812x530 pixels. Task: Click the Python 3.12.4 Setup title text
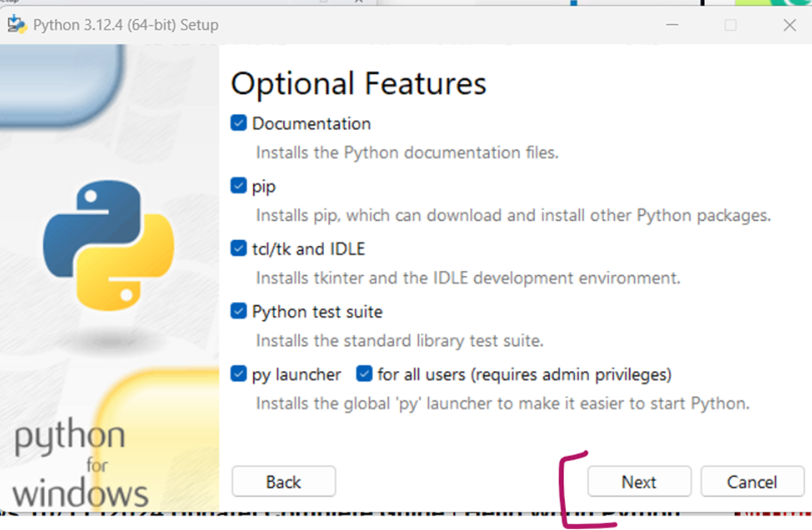(125, 25)
